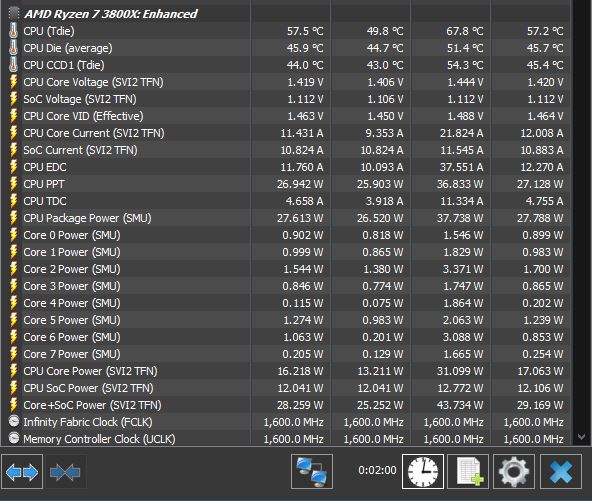The width and height of the screenshot is (592, 501).
Task: Select the CPU PPT row label
Action: (x=44, y=184)
